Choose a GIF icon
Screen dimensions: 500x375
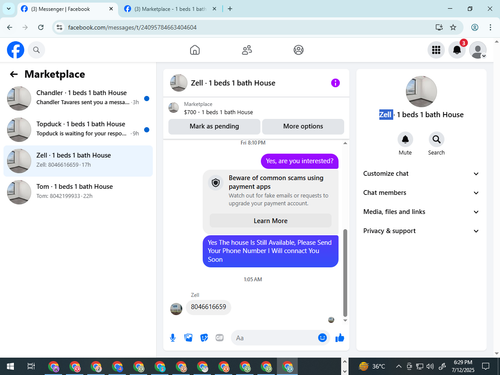[x=219, y=338]
